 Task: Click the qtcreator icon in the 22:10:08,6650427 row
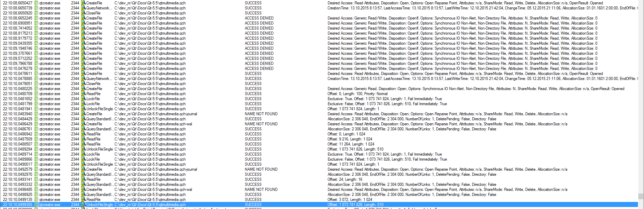click(37, 3)
